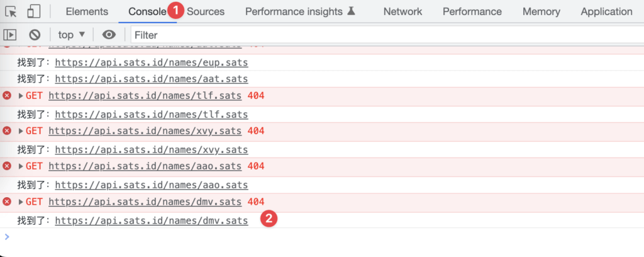Expand the GET dmv.sats 404 entry
Image resolution: width=644 pixels, height=257 pixels.
coord(21,202)
